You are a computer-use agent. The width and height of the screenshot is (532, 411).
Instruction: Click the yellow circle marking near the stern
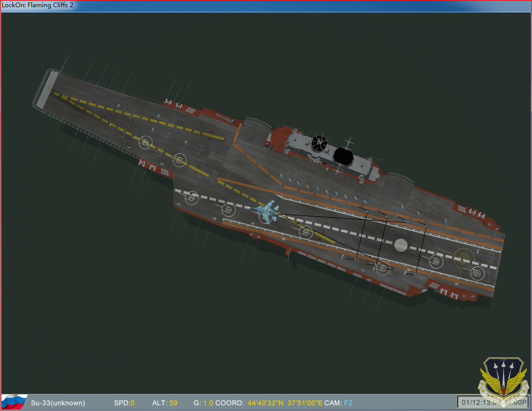coord(464,258)
